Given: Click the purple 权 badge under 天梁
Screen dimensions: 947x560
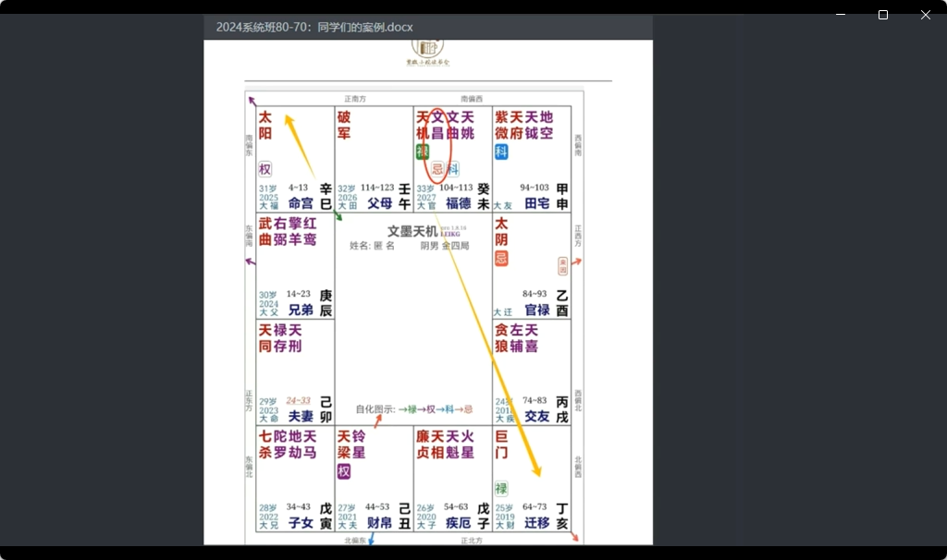Looking at the screenshot, I should click(x=344, y=471).
